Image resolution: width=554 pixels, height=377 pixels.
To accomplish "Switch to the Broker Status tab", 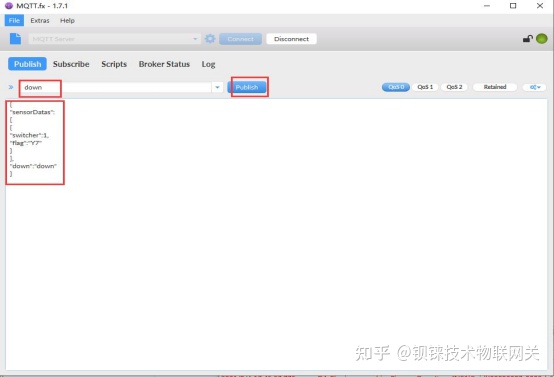I will [164, 64].
